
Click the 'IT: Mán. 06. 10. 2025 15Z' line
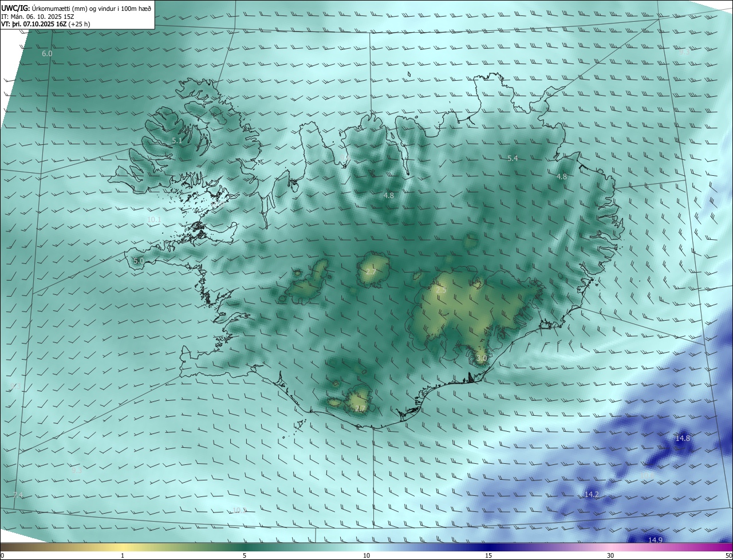(37, 17)
